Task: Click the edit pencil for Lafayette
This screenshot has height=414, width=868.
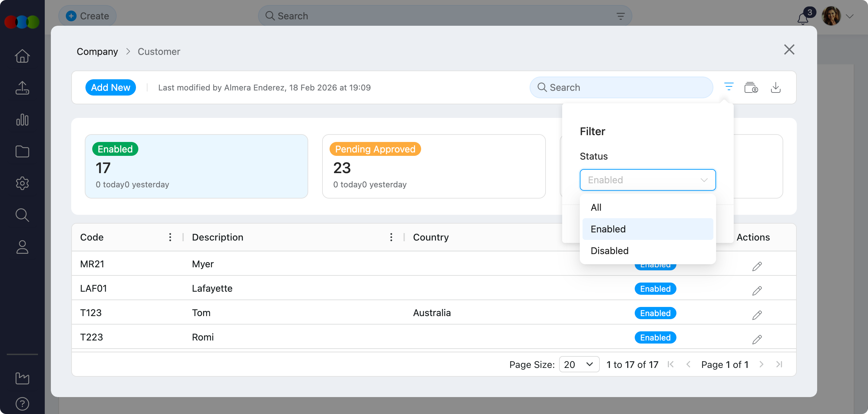Action: click(x=757, y=291)
